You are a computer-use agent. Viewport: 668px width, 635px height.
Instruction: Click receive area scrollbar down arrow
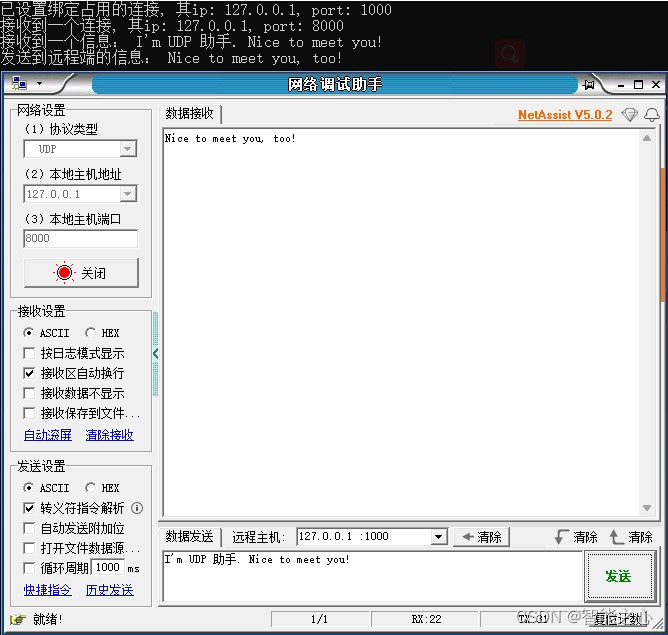647,508
